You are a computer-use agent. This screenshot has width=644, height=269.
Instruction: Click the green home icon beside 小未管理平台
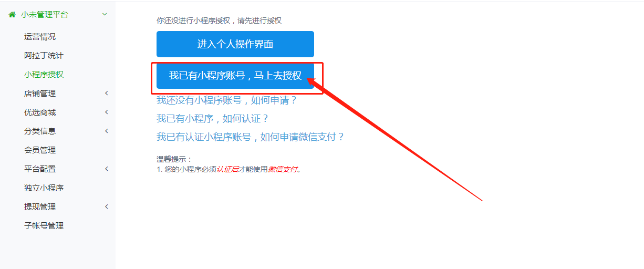12,15
